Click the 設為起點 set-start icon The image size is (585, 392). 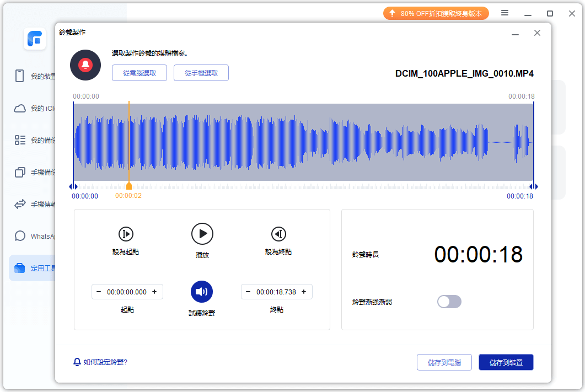pyautogui.click(x=126, y=234)
